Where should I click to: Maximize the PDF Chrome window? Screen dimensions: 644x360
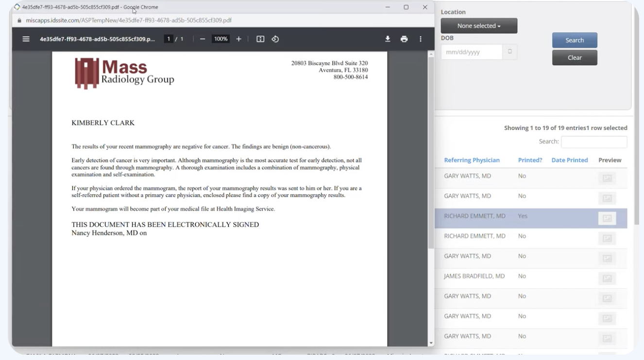pyautogui.click(x=406, y=7)
